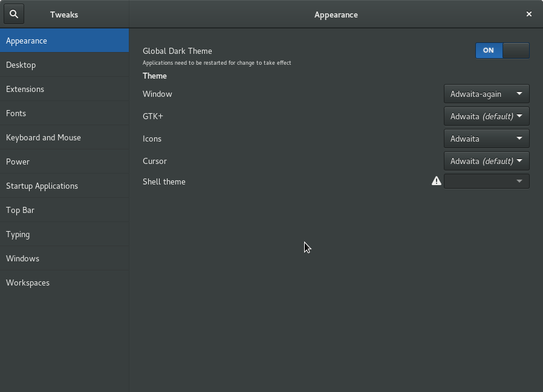Select the Power section
Screen dimensions: 543x392
pos(64,162)
